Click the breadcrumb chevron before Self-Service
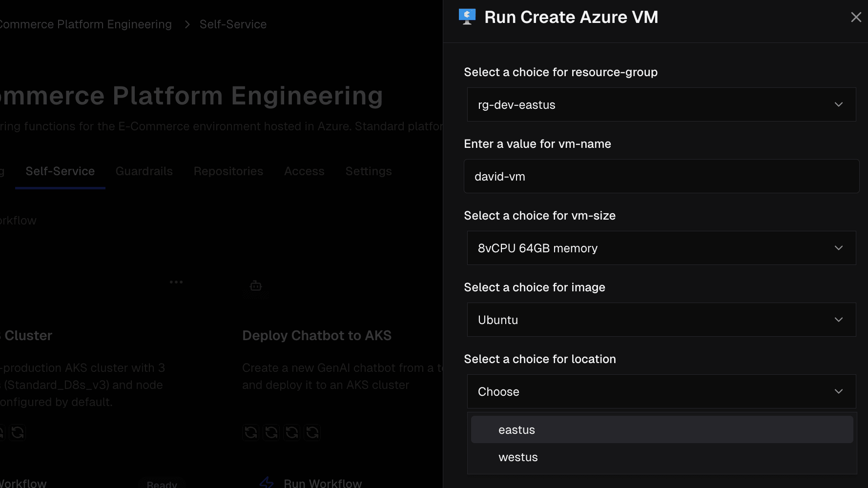Image resolution: width=868 pixels, height=488 pixels. pyautogui.click(x=187, y=24)
